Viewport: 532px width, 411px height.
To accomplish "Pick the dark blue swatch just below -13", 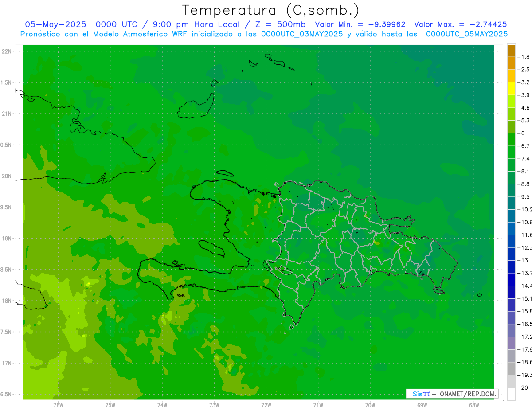I will pos(511,267).
